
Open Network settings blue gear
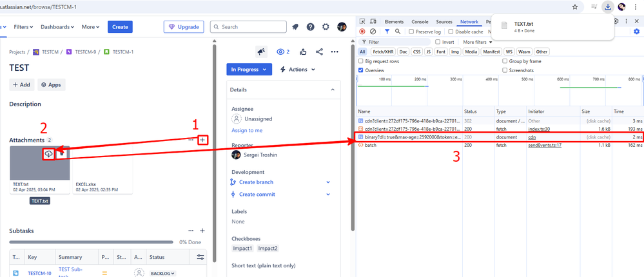[637, 31]
